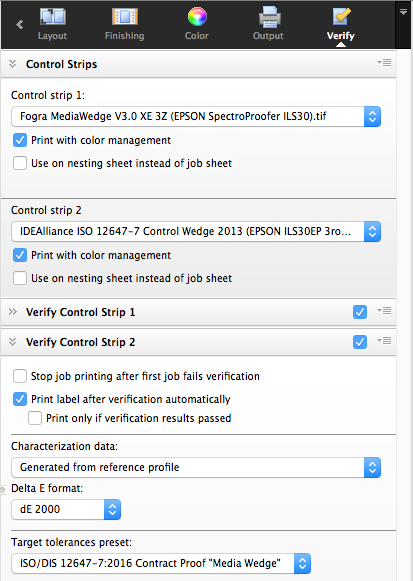Open Verify Control Strip 2 panel menu icon
This screenshot has width=413, height=581.
click(384, 341)
